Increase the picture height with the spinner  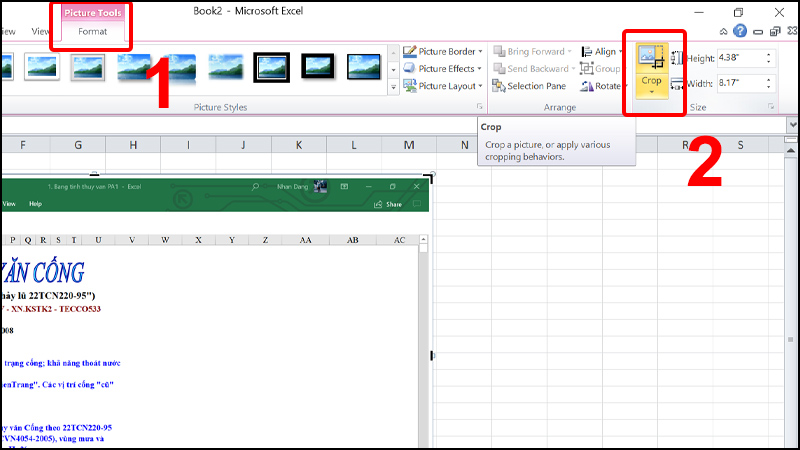point(769,55)
